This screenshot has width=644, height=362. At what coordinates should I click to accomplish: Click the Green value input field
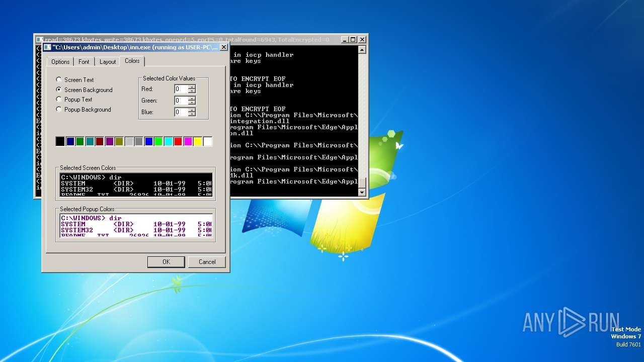point(181,101)
